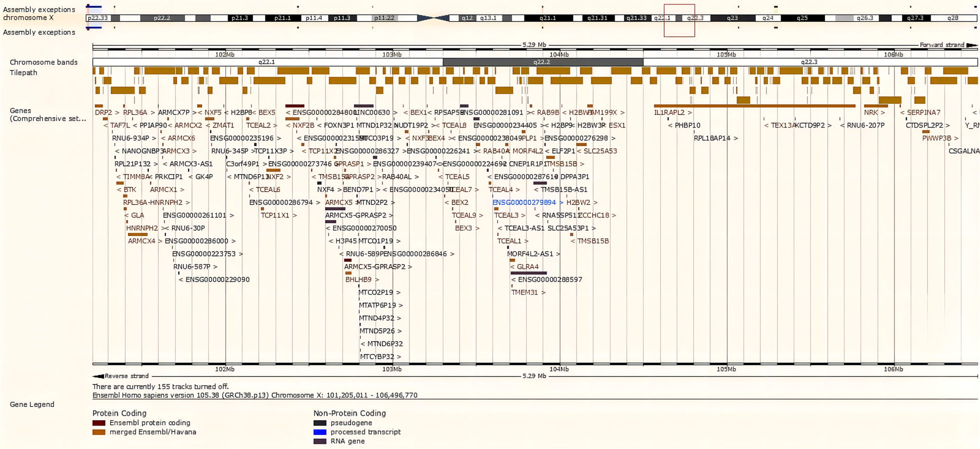Viewport: 980px width, 449px height.
Task: Click the MTCO2P19 pseudogene label
Action: pos(379,292)
